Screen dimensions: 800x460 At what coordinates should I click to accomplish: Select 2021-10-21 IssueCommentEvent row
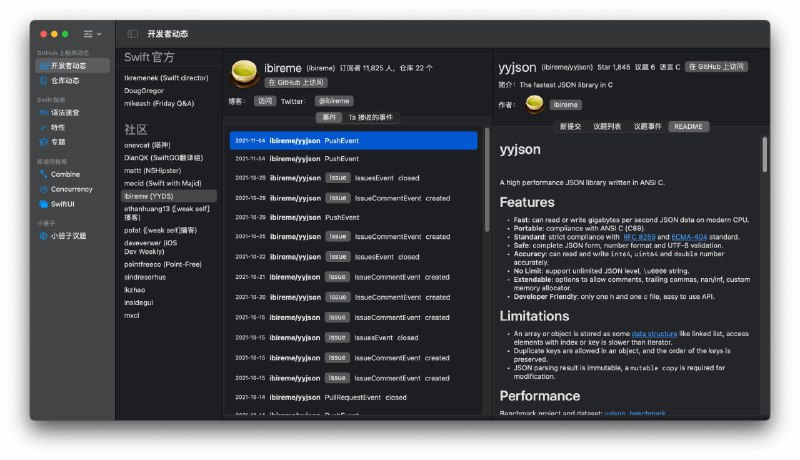coord(354,277)
